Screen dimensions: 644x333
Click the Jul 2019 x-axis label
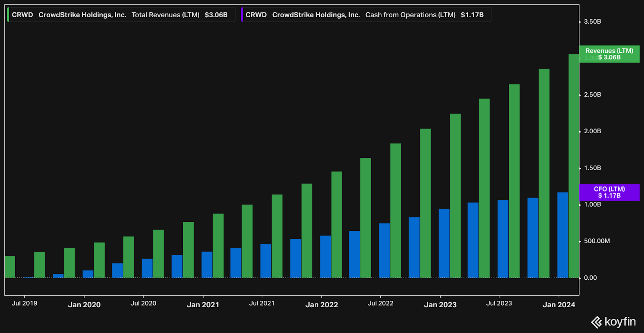tap(25, 303)
